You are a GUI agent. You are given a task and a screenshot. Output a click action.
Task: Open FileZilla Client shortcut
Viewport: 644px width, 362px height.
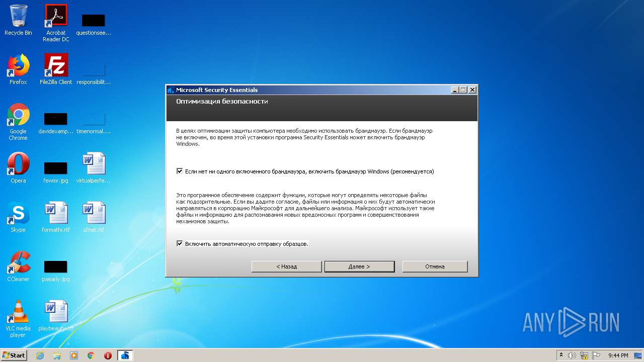(56, 69)
